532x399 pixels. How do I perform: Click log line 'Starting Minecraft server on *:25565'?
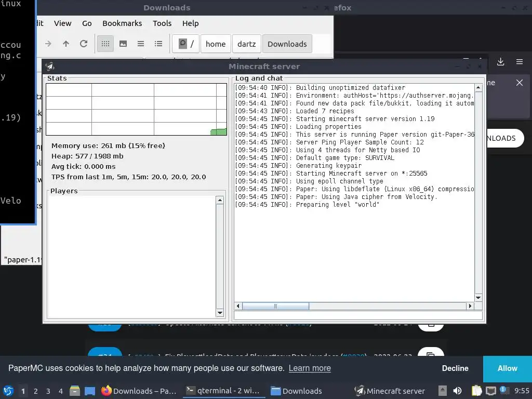331,174
